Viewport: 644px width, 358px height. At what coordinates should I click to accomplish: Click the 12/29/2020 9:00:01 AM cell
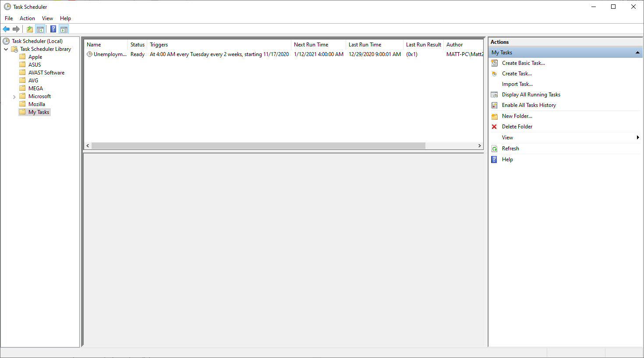pyautogui.click(x=375, y=54)
